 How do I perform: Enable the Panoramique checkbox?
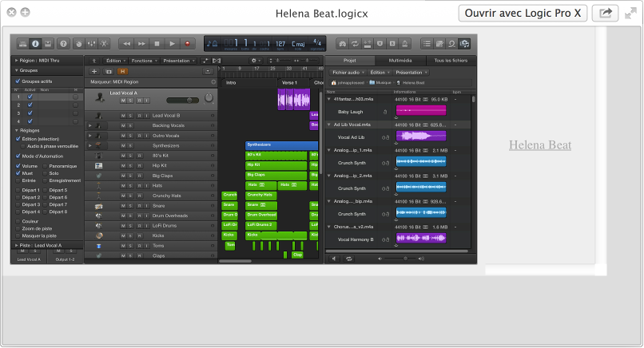pos(45,166)
